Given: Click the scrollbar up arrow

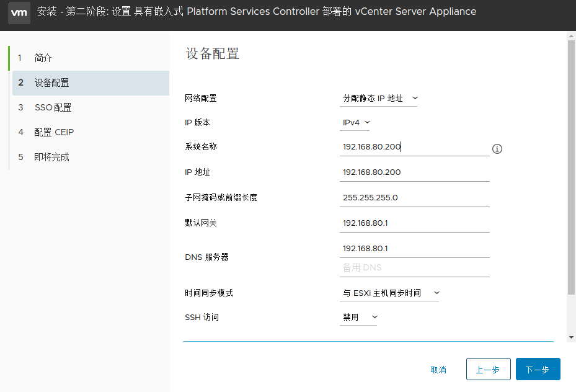Looking at the screenshot, I should click(x=571, y=36).
